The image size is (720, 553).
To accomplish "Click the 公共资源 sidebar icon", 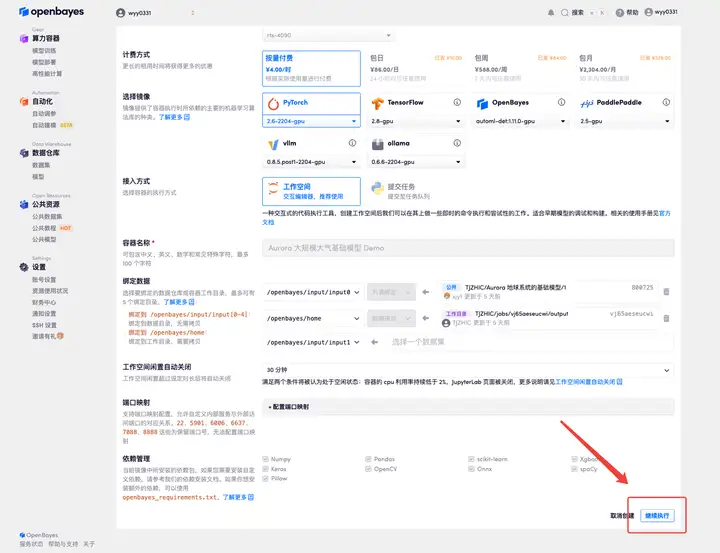I will point(24,204).
